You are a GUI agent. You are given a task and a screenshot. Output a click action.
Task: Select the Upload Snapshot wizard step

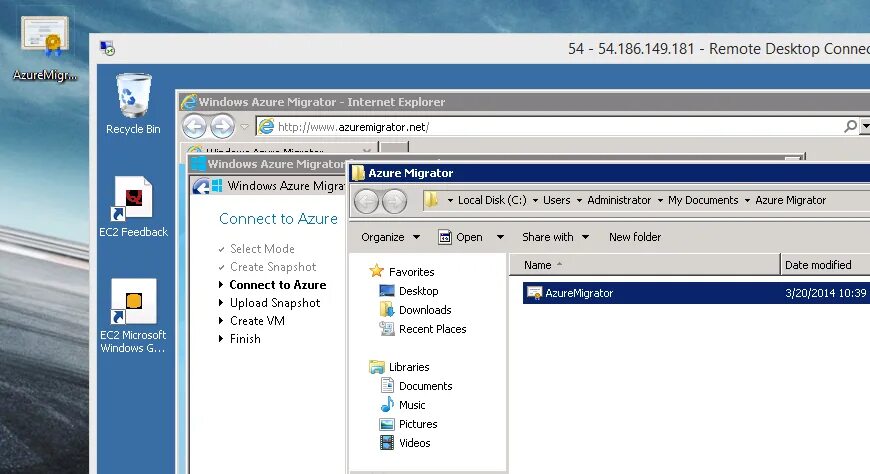[x=275, y=303]
